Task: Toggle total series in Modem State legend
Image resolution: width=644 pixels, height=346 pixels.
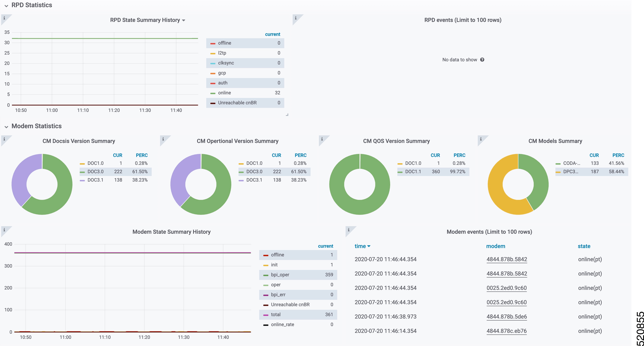Action: [x=276, y=315]
